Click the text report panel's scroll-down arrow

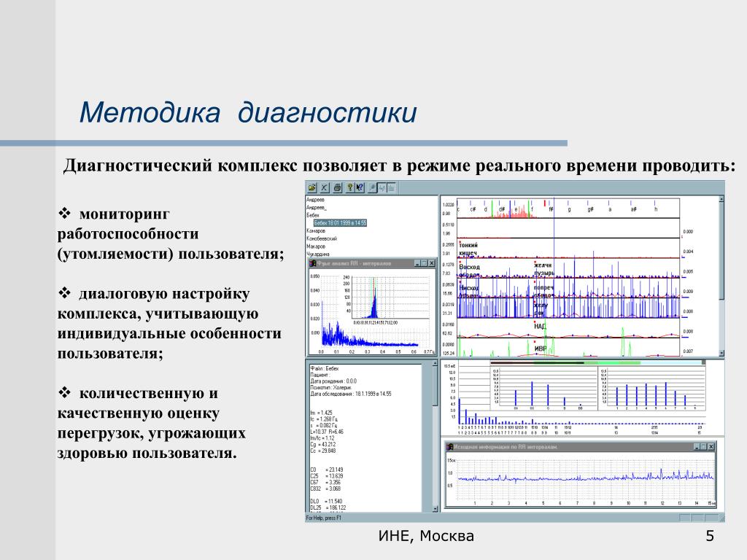pos(435,508)
